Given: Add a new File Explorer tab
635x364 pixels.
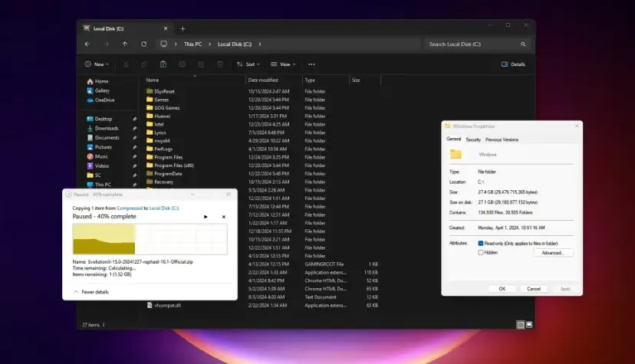Looking at the screenshot, I should 183,28.
